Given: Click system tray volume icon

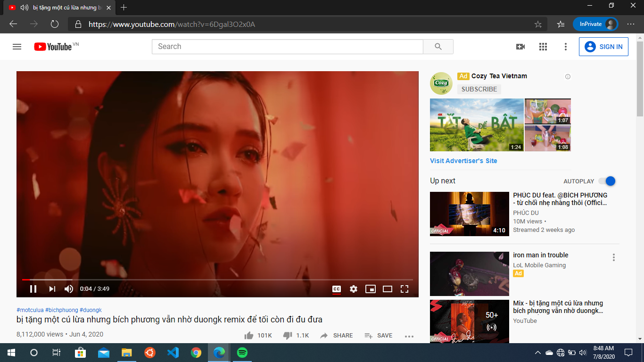Looking at the screenshot, I should click(583, 353).
